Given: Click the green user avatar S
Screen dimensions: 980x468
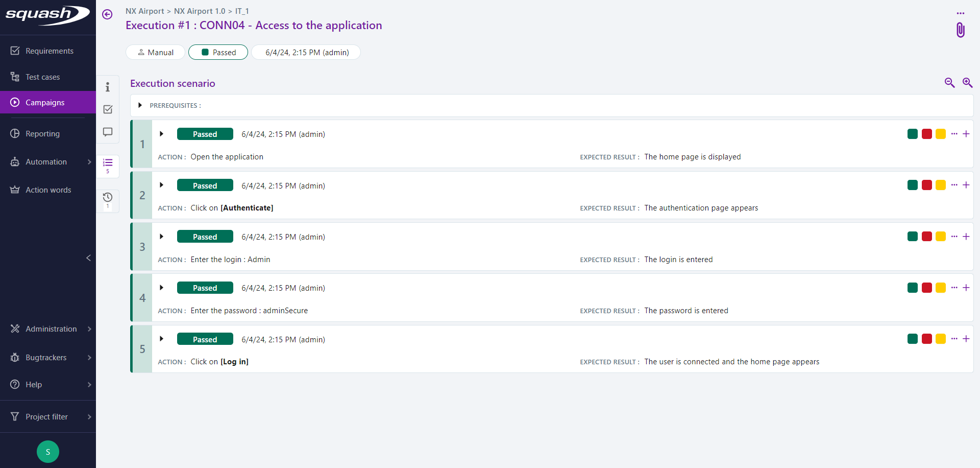Looking at the screenshot, I should point(48,452).
